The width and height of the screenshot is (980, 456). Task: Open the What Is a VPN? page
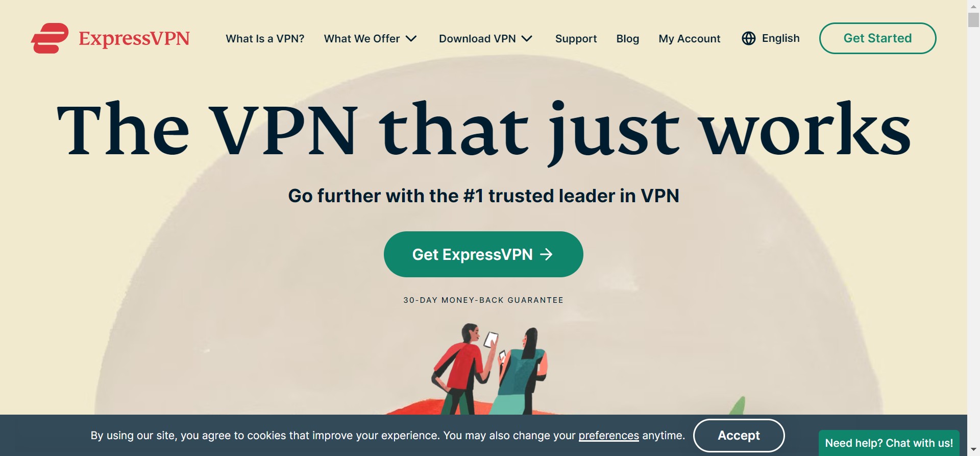pos(265,39)
